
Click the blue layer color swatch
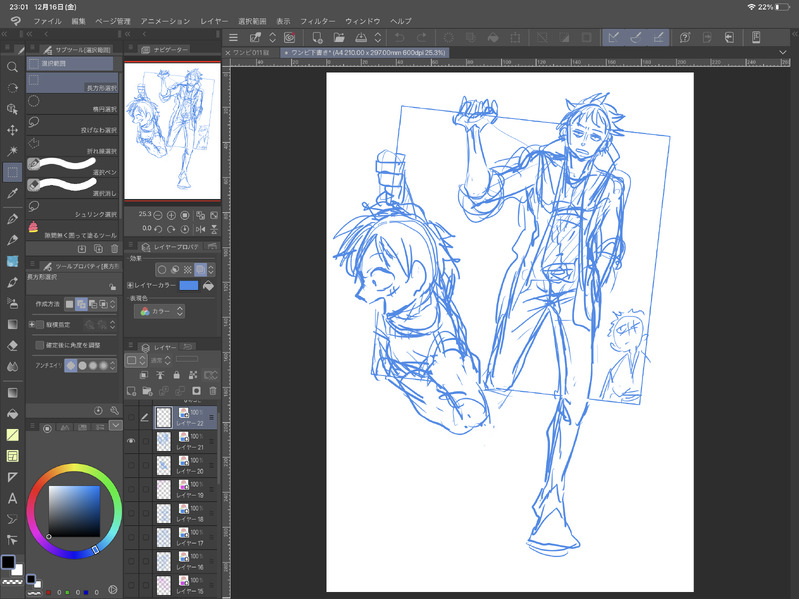coord(189,285)
